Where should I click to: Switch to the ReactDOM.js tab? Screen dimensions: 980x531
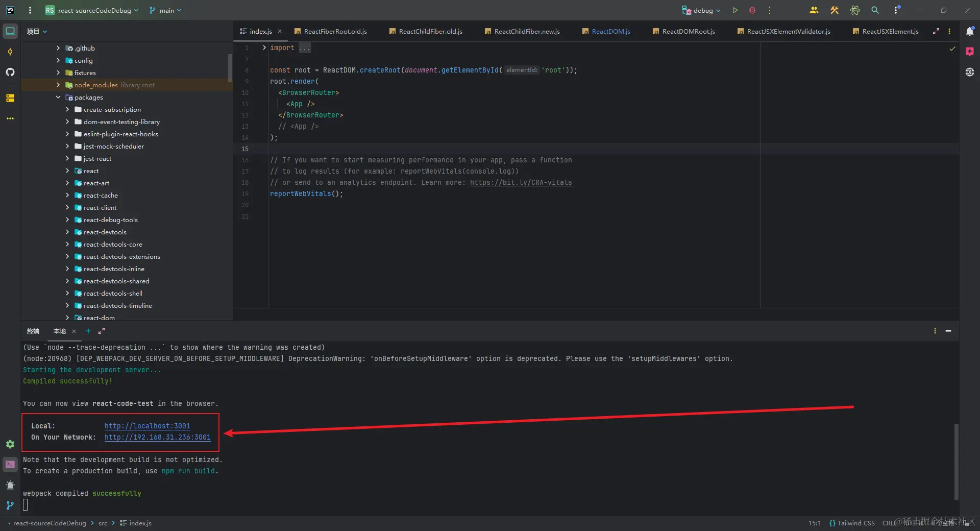pos(606,31)
